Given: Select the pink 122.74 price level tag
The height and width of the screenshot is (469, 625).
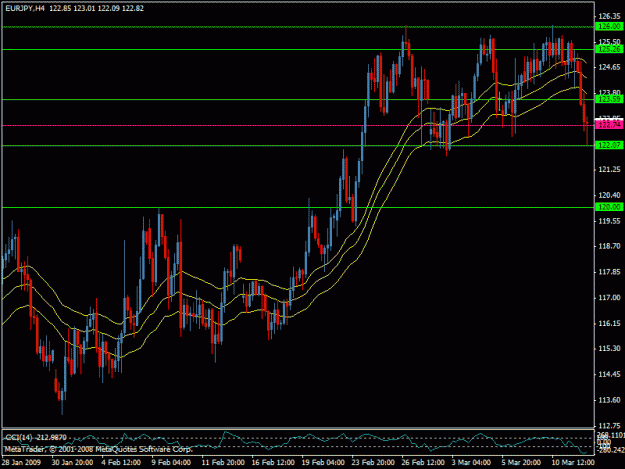Looking at the screenshot, I should 609,125.
